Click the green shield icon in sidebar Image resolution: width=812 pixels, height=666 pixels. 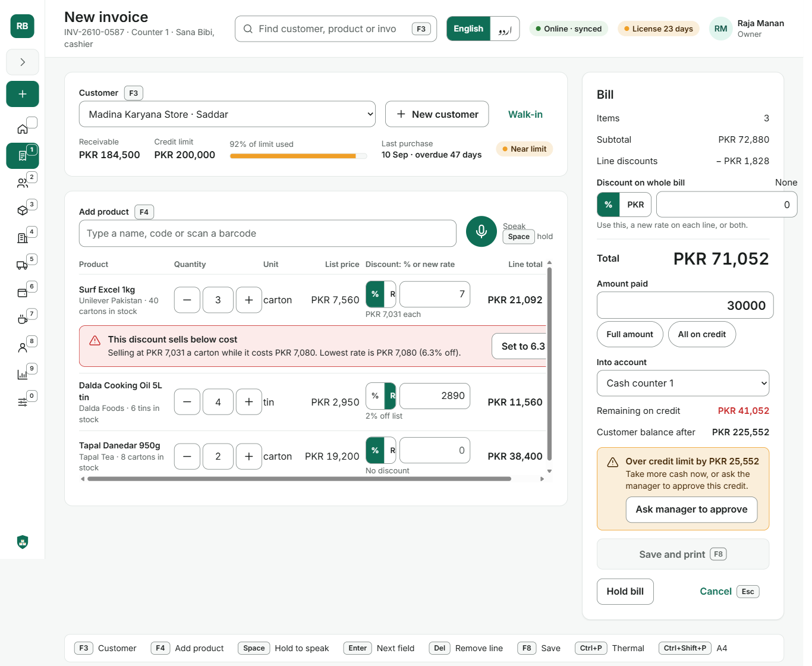click(x=23, y=542)
